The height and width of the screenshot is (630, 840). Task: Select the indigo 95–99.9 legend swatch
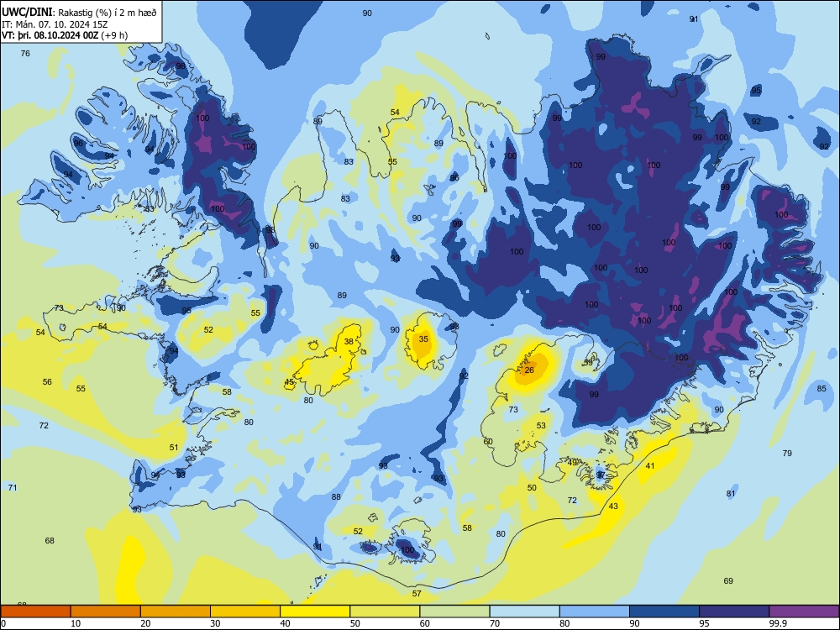pos(734,612)
